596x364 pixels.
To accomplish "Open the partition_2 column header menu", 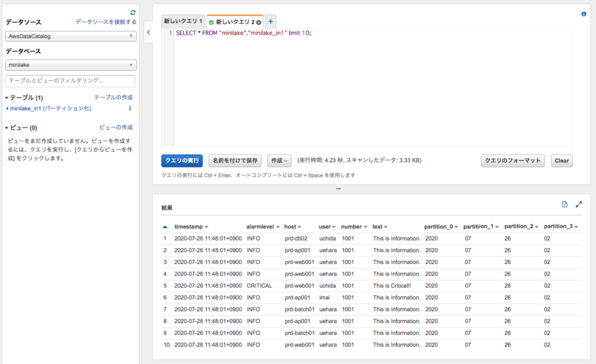I will [x=536, y=227].
